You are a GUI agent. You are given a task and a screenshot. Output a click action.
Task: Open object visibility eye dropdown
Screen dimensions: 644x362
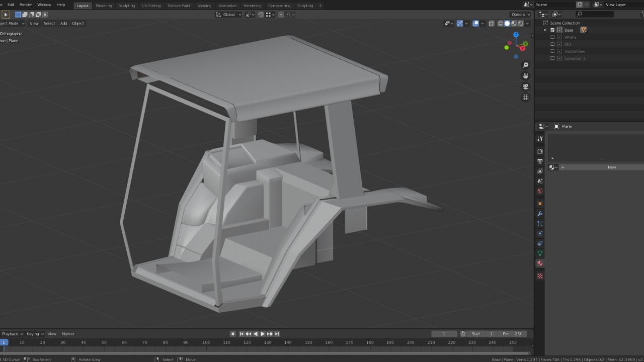click(x=449, y=23)
